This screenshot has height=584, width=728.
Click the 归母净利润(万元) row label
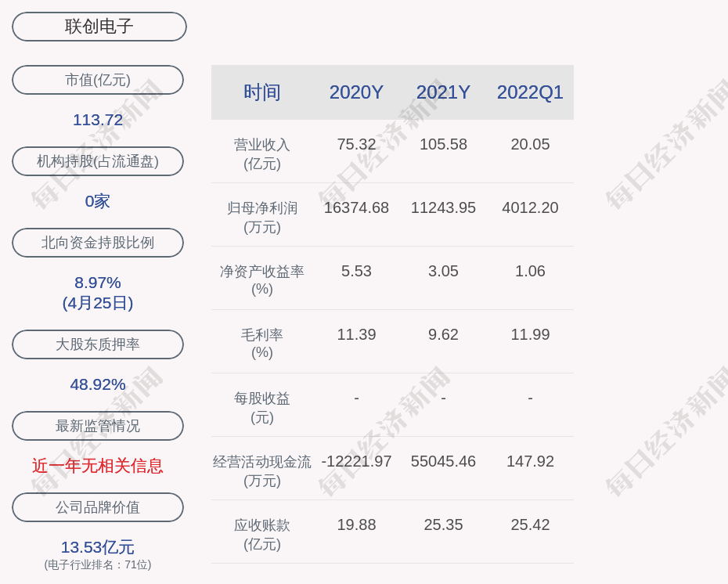(x=262, y=218)
